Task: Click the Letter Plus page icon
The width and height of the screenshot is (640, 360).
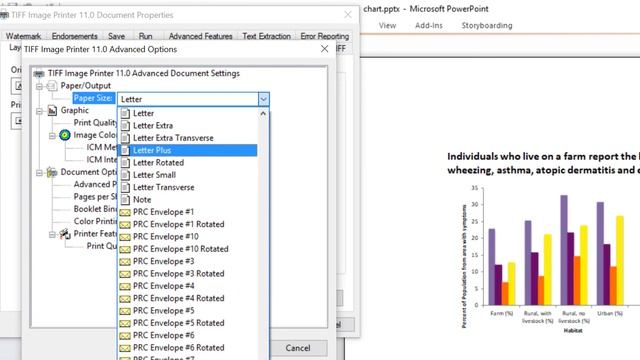Action: tap(125, 150)
